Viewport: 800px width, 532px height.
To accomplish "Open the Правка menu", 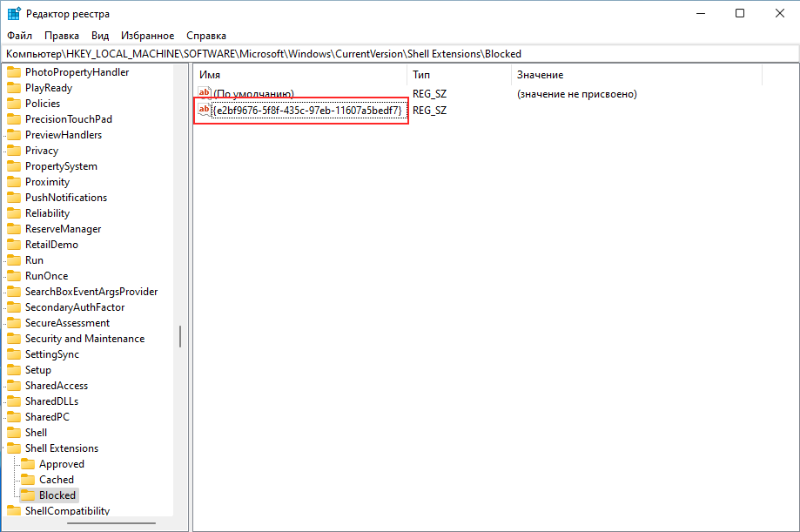I will [61, 36].
